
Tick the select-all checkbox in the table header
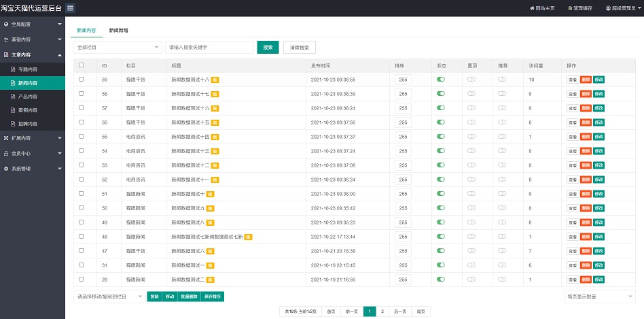pos(82,65)
